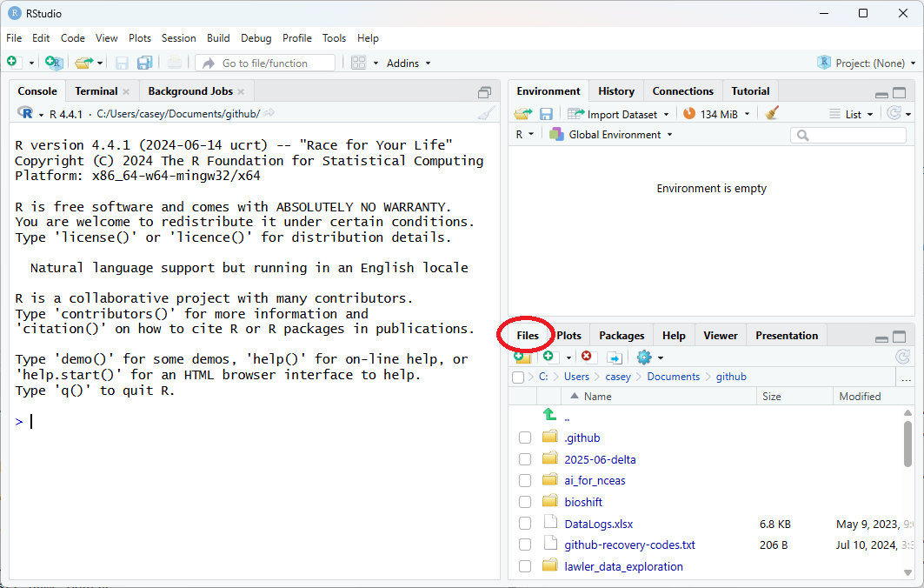
Task: Tick the checkbox for the bioshift folder
Action: [x=525, y=502]
